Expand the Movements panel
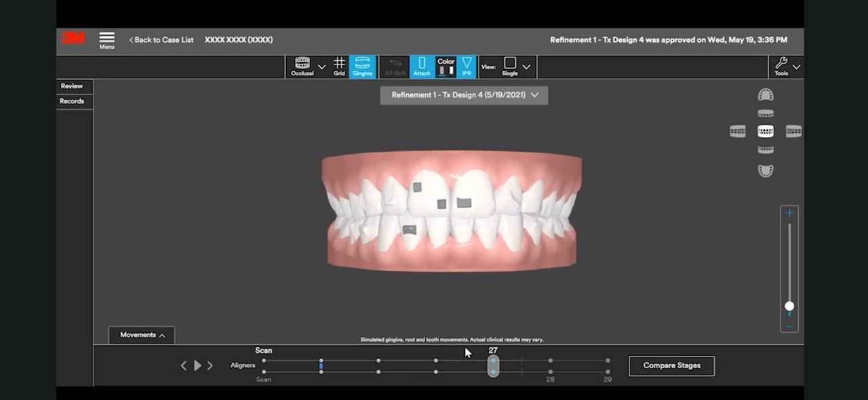The height and width of the screenshot is (400, 868). [x=142, y=335]
